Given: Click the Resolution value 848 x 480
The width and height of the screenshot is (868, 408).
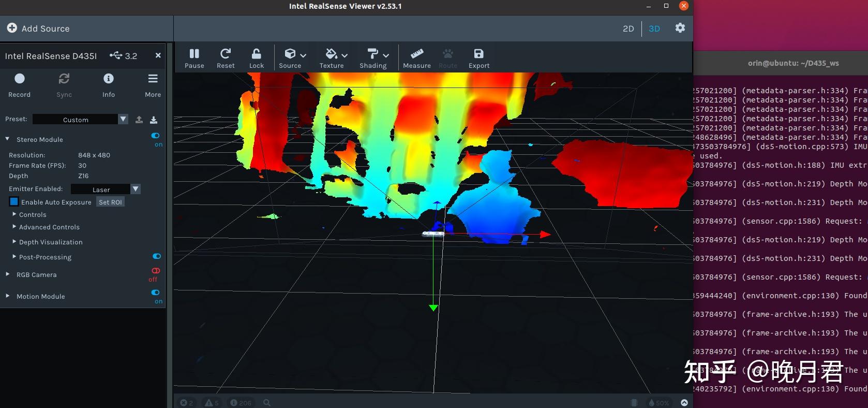Looking at the screenshot, I should pos(94,155).
